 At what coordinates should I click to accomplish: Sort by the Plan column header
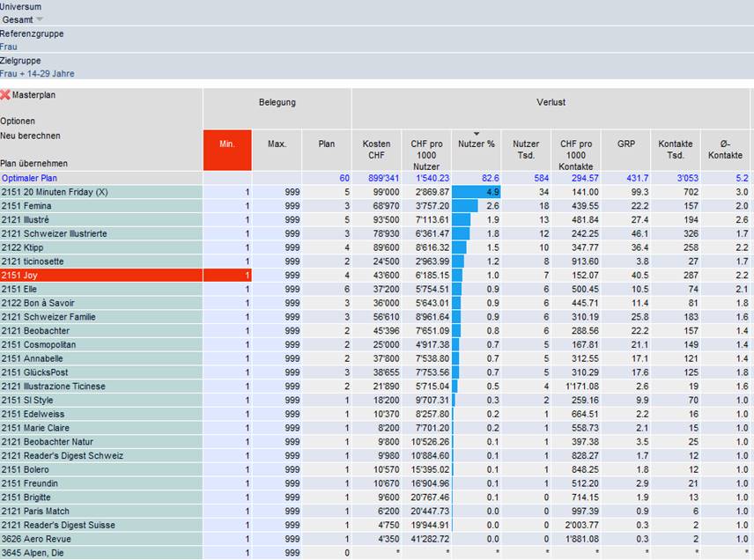tap(327, 150)
